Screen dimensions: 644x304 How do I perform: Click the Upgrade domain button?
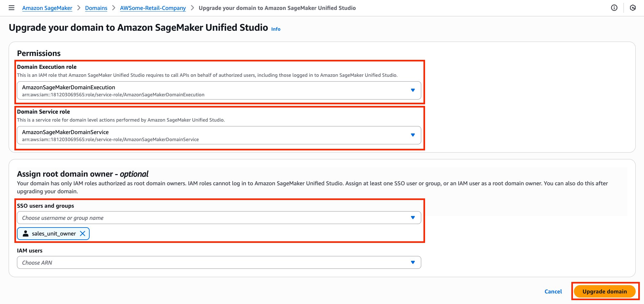(x=605, y=292)
